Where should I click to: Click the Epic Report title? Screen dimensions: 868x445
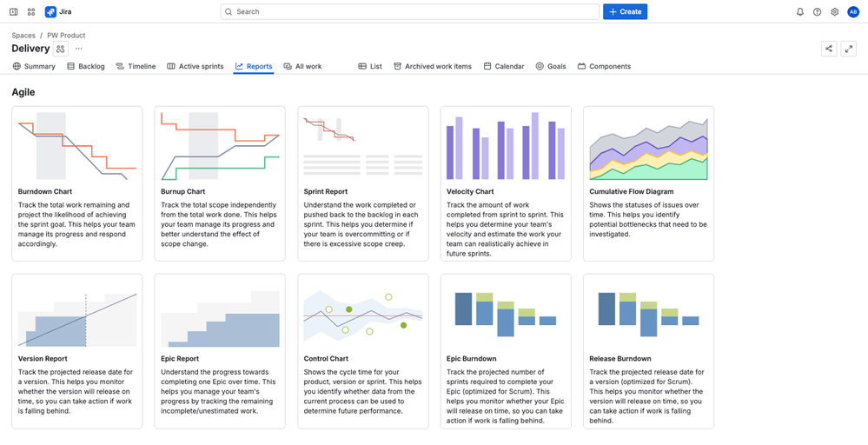(180, 359)
